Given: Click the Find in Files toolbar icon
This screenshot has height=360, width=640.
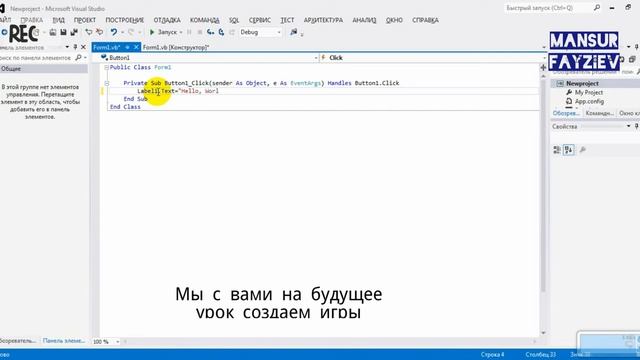Looking at the screenshot, I should pyautogui.click(x=293, y=32).
